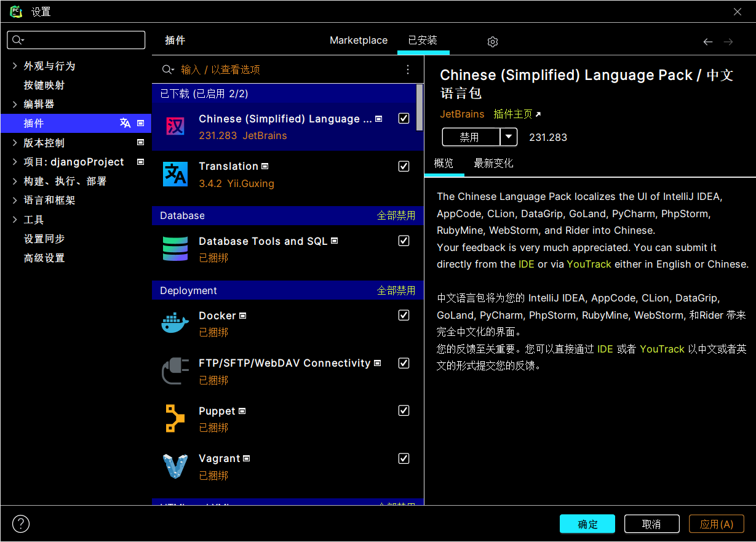Screen dimensions: 756x542
Task: Click the Vagrant plugin icon
Action: 175,466
